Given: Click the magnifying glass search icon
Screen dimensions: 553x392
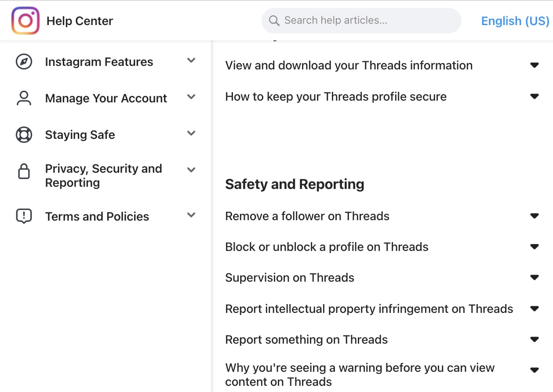Looking at the screenshot, I should pos(274,21).
